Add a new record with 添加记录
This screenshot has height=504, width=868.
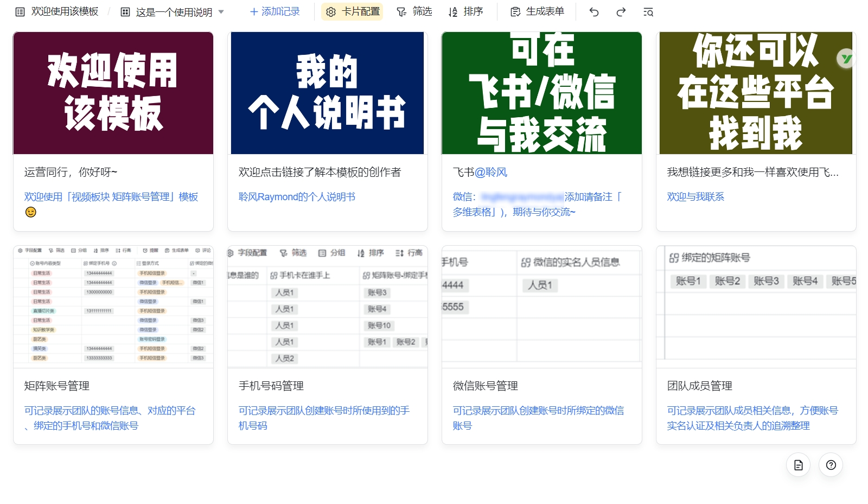275,11
